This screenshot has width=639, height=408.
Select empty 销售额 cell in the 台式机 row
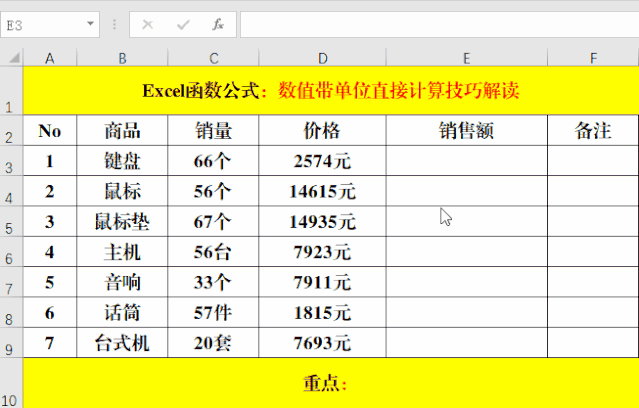tap(467, 343)
